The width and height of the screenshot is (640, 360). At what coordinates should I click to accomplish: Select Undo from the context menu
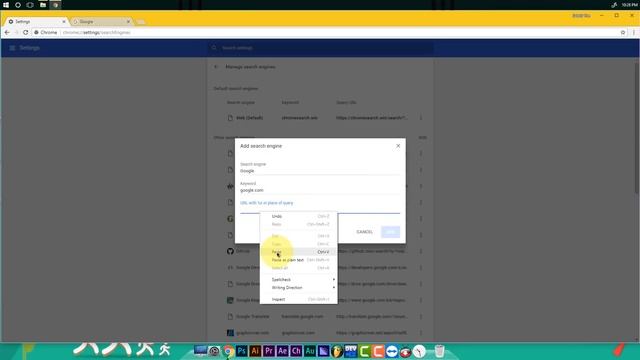pyautogui.click(x=298, y=216)
